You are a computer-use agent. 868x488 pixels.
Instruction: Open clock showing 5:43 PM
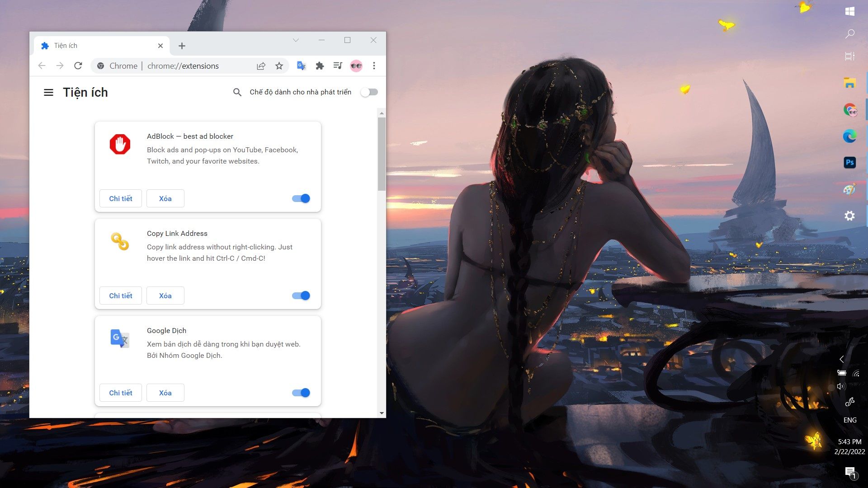[x=850, y=446]
